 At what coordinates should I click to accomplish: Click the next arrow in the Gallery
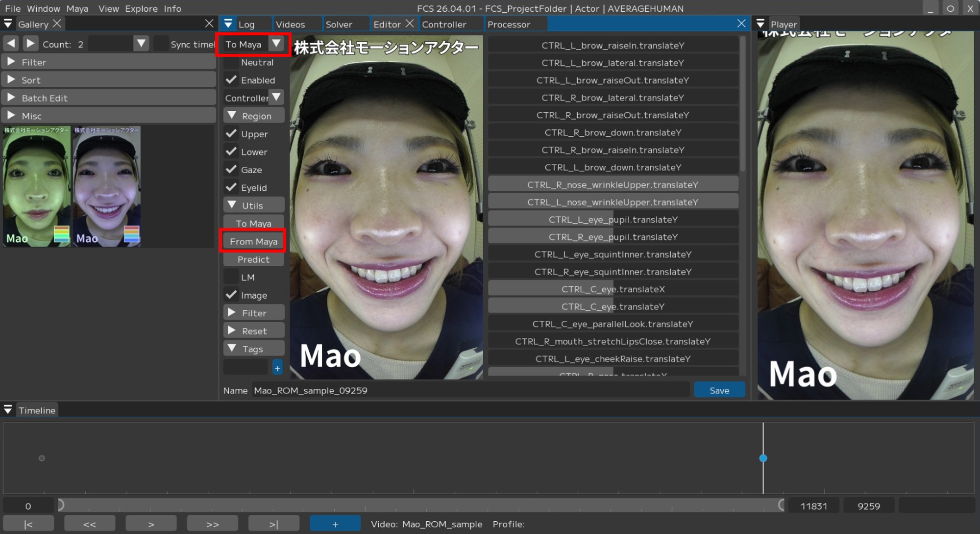pos(30,44)
